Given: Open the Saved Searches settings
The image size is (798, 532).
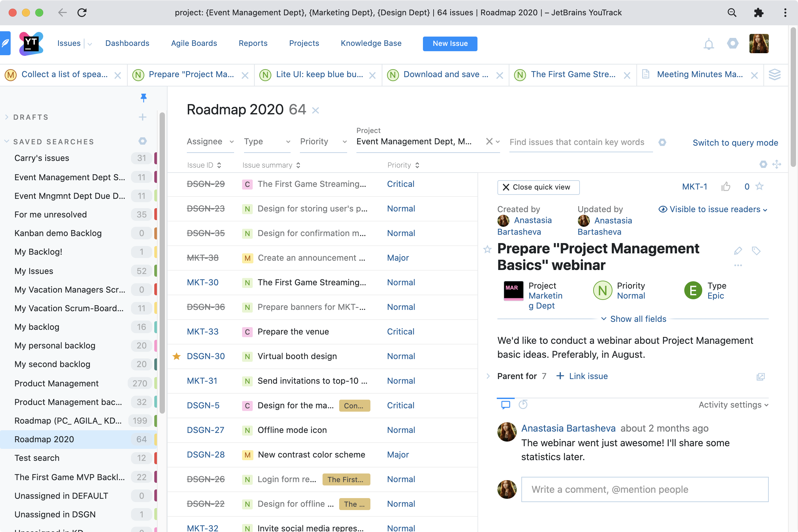Looking at the screenshot, I should coord(143,141).
